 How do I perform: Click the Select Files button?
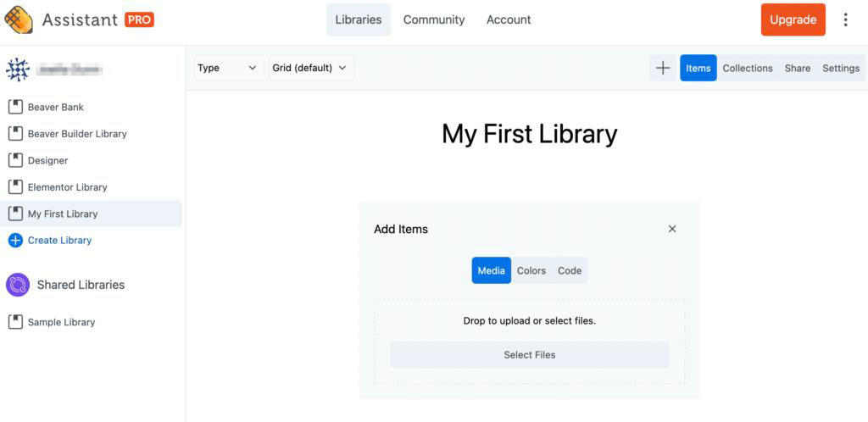coord(530,354)
